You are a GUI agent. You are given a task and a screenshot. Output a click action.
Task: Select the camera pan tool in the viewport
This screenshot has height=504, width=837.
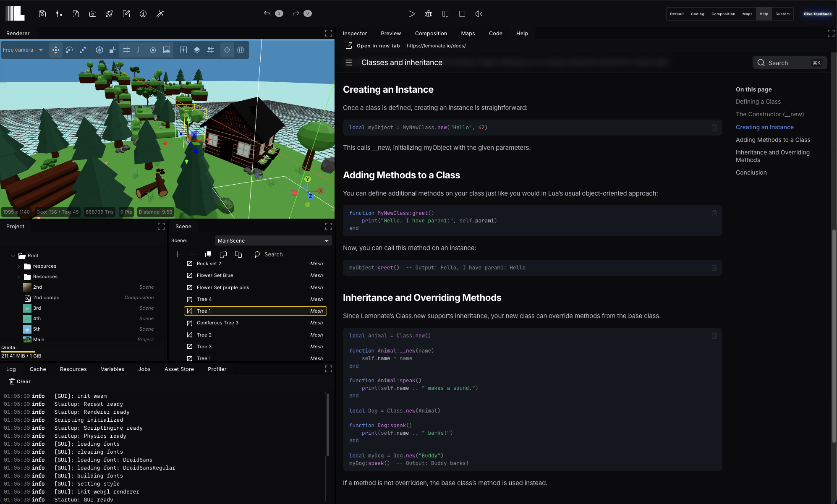pyautogui.click(x=55, y=50)
